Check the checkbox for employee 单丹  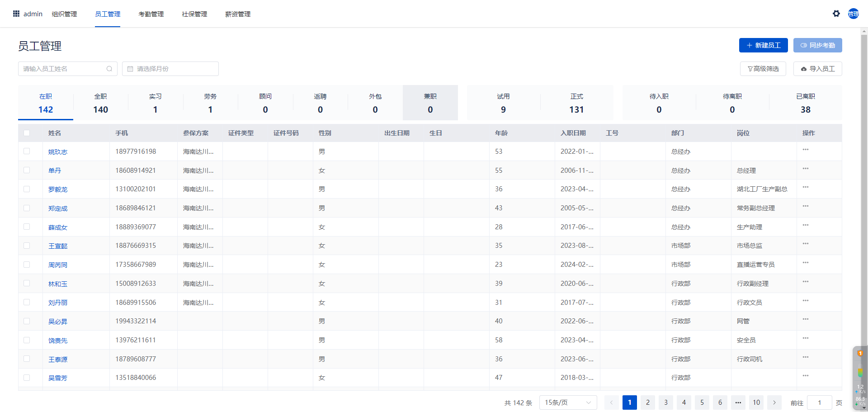point(27,170)
